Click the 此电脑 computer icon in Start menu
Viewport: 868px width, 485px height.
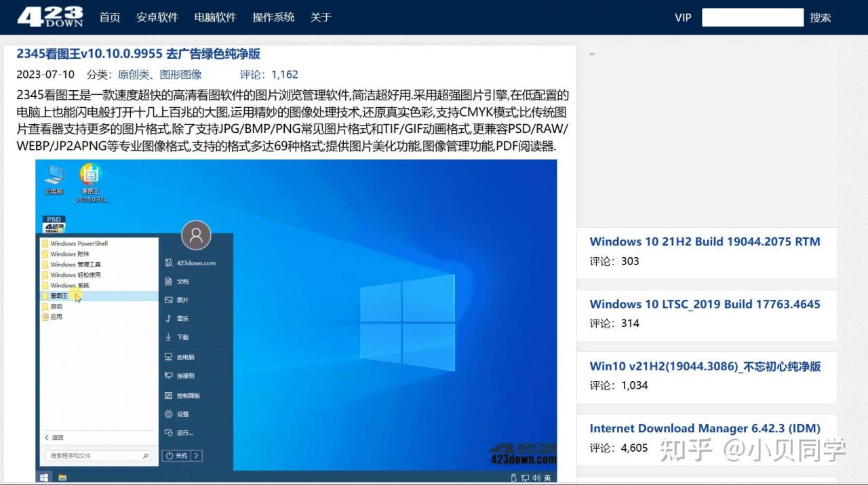pyautogui.click(x=169, y=357)
